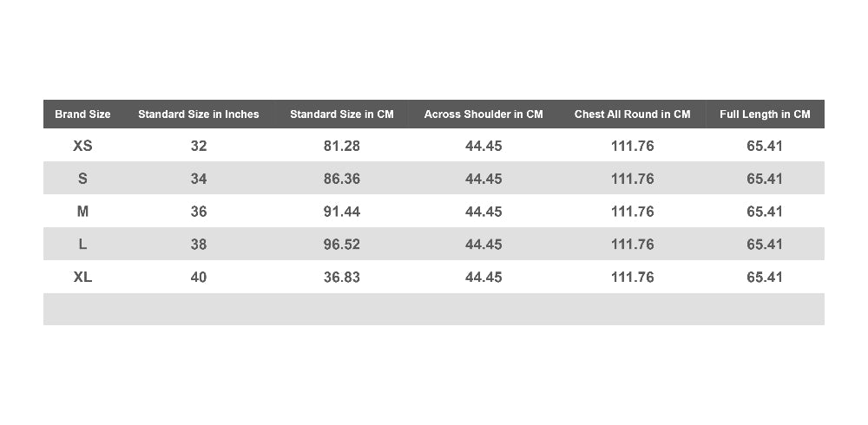
Task: Select the Standard Size in Inches header
Action: [198, 114]
